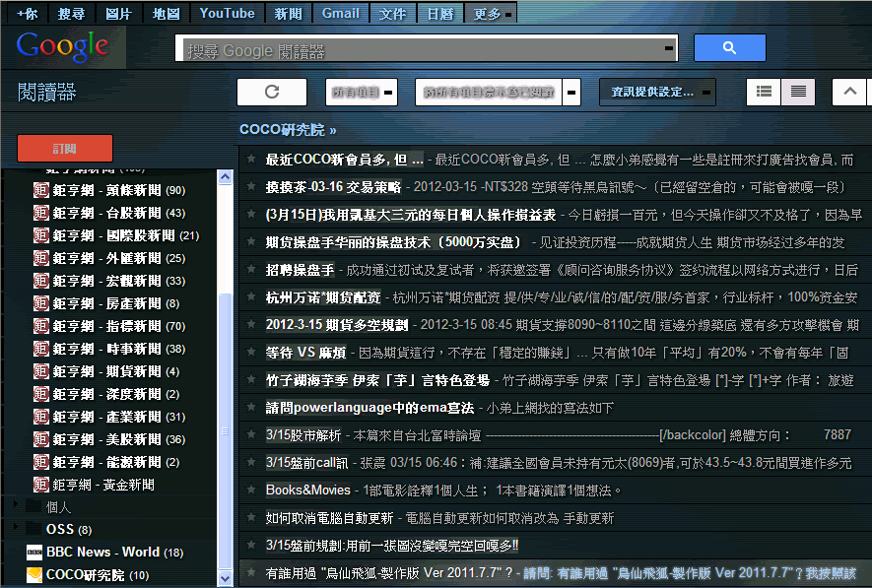
Task: Click the 鉅亨網 黃金新聞 feed icon
Action: pos(41,485)
